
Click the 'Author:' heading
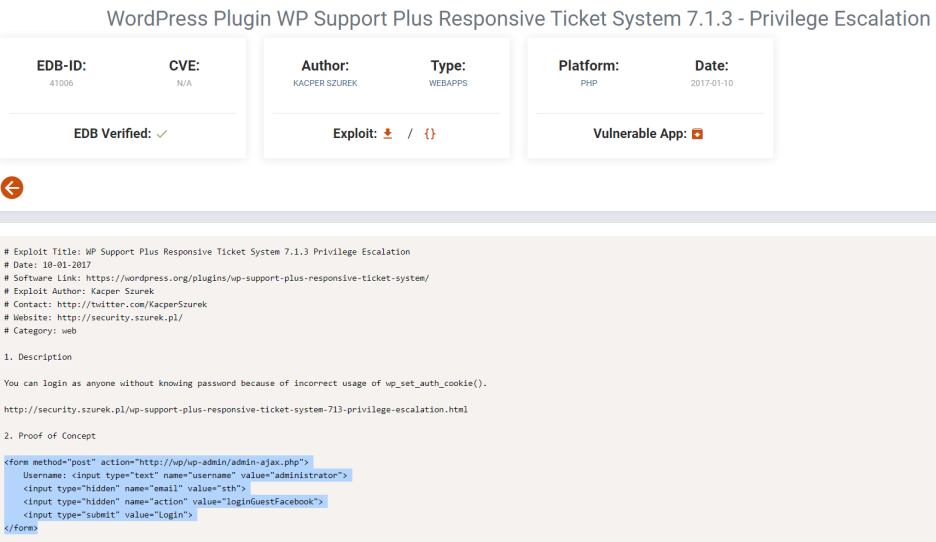[x=325, y=66]
